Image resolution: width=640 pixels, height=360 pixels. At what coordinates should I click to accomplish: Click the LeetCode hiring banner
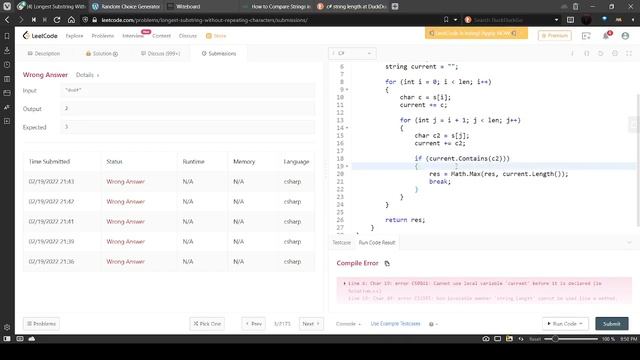(476, 33)
